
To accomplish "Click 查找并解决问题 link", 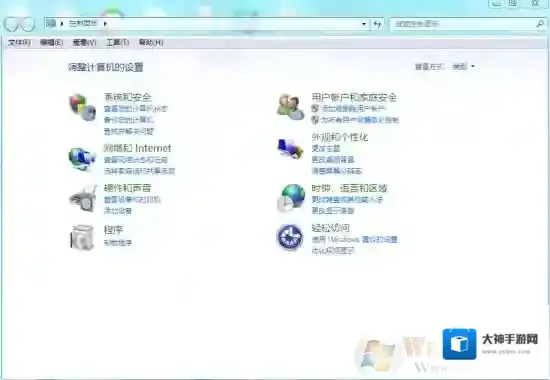I will [x=129, y=132].
